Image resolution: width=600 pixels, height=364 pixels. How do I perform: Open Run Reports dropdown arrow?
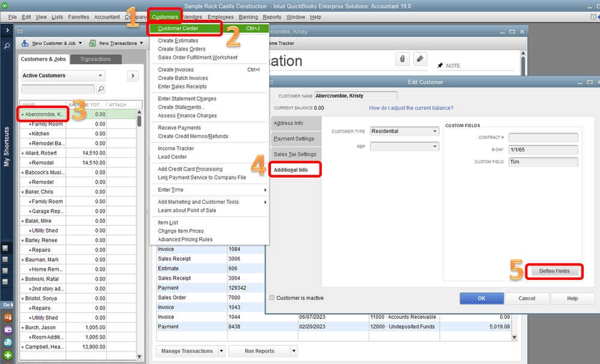pyautogui.click(x=294, y=351)
